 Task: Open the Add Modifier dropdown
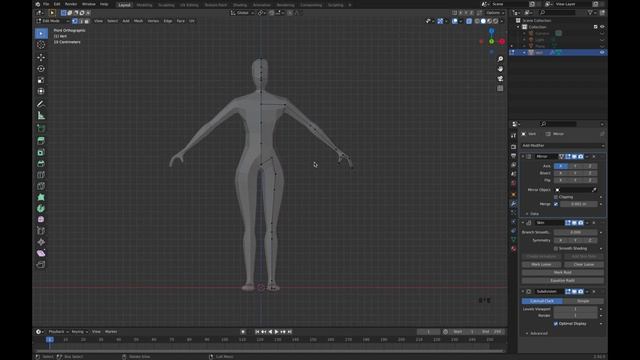(x=562, y=146)
